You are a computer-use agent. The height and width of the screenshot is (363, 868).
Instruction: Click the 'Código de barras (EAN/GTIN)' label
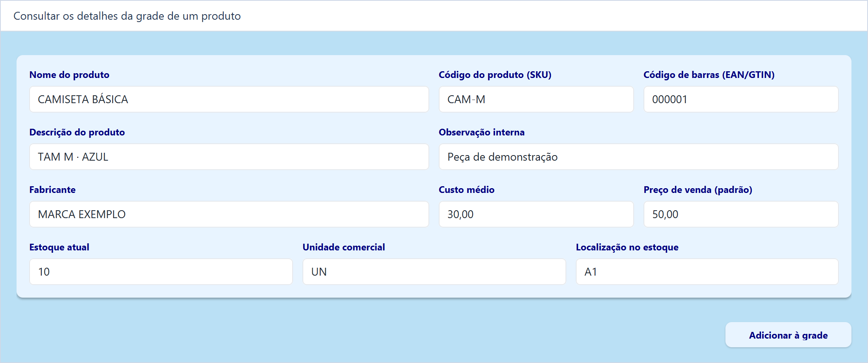tap(709, 75)
